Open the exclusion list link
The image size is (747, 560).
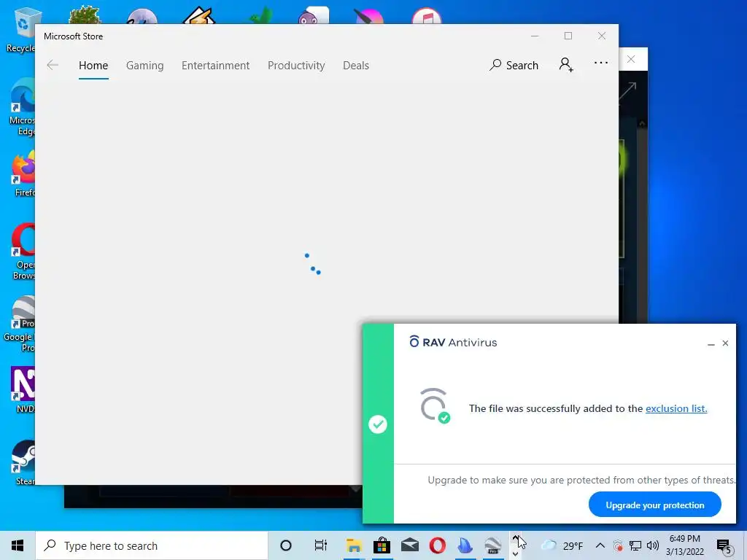[676, 408]
